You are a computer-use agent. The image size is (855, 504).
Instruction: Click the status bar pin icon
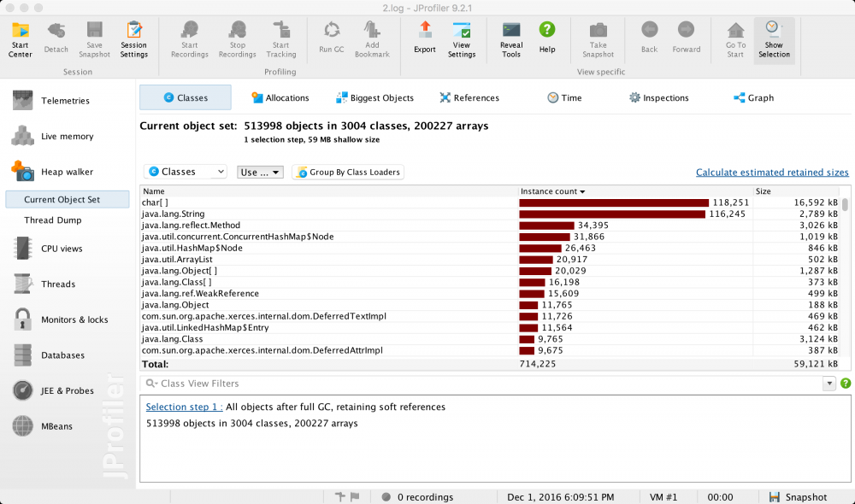(x=339, y=496)
